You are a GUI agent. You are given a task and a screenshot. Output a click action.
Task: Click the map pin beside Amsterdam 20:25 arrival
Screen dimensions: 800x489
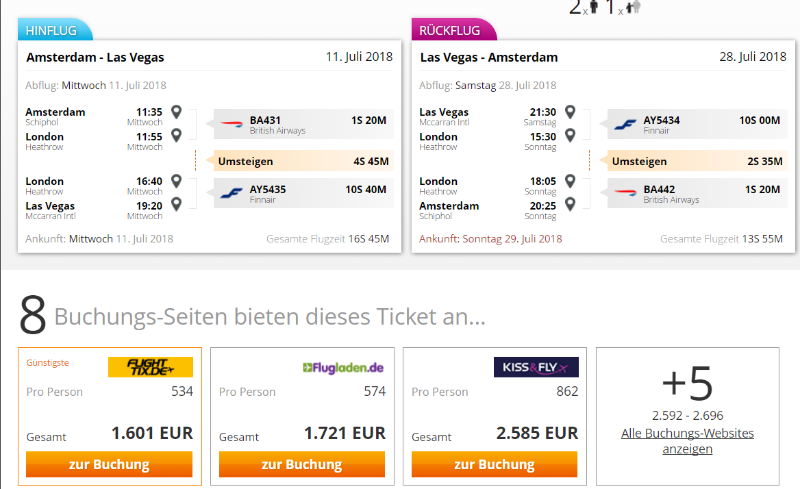570,204
